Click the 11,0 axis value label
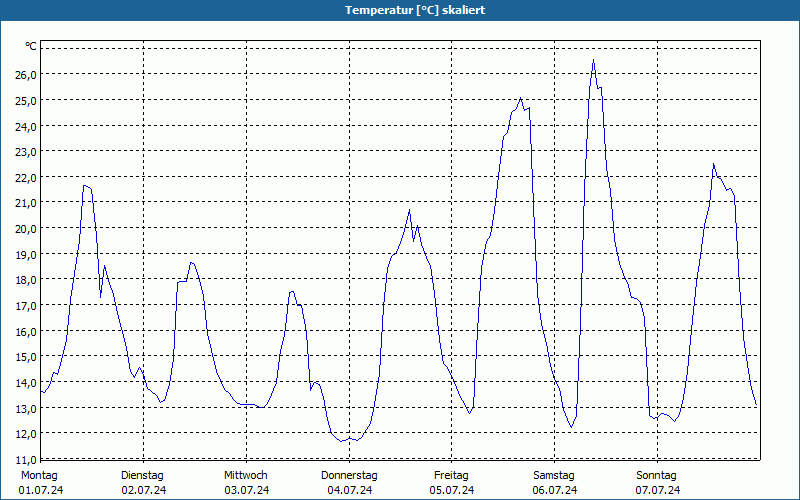Viewport: 800px width, 500px height. click(26, 460)
